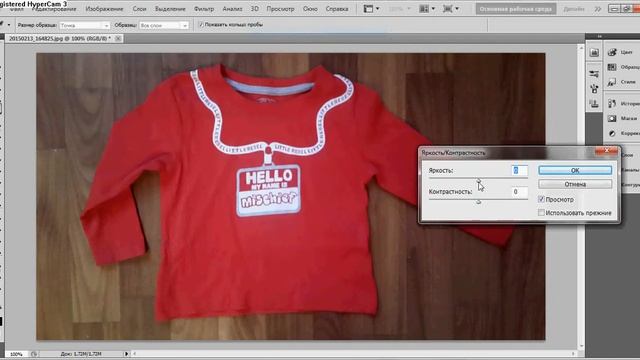Click the histogram panel icon in the dock
The image size is (640, 360).
click(x=594, y=52)
